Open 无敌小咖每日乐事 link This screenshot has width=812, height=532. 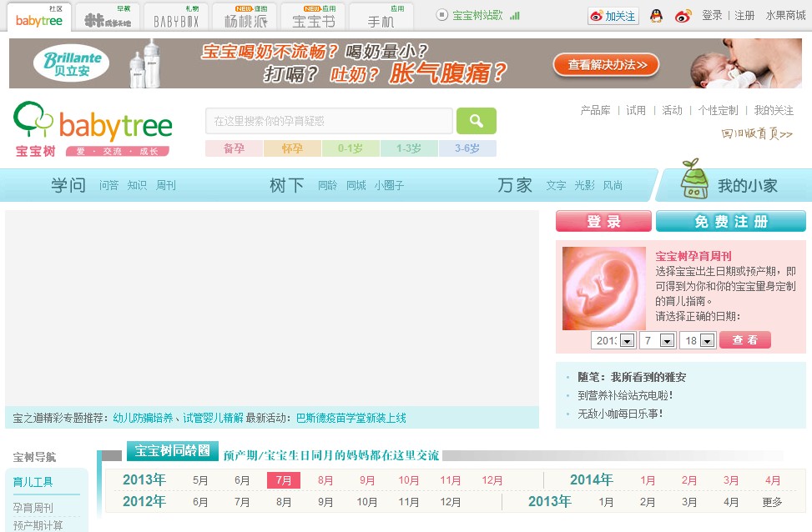[620, 414]
